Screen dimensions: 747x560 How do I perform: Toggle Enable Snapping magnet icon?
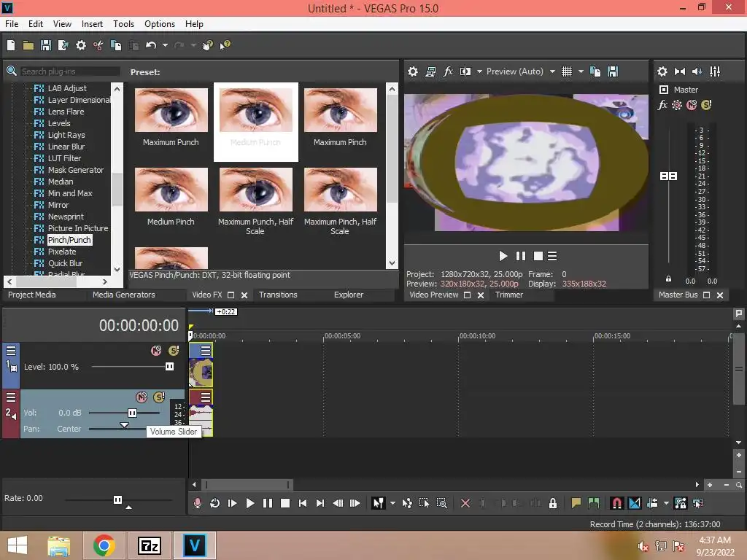click(616, 503)
